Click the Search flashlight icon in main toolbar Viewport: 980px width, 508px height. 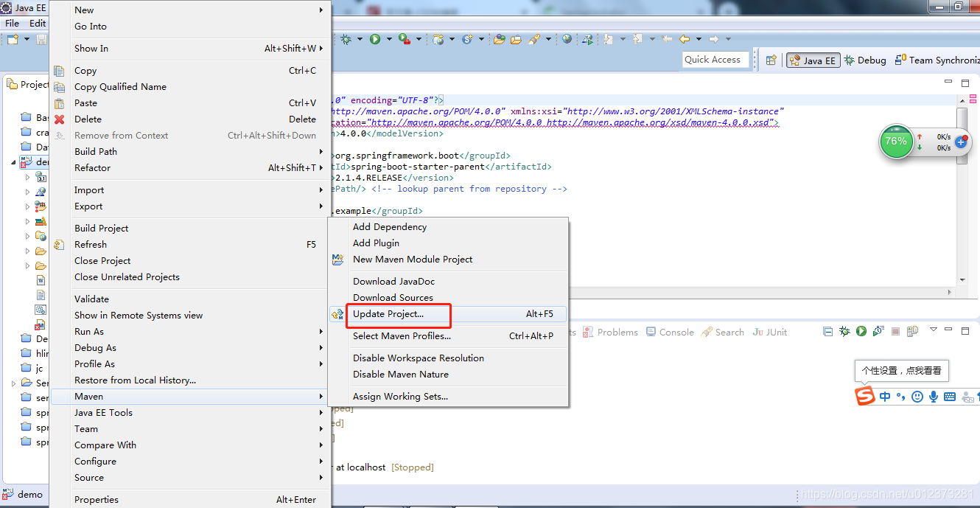(x=533, y=39)
